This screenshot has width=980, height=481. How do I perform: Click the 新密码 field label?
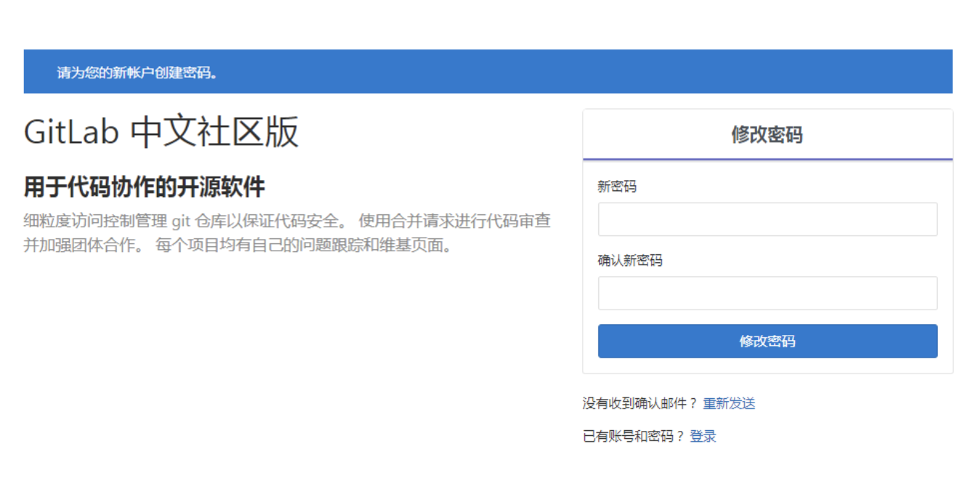(x=617, y=187)
